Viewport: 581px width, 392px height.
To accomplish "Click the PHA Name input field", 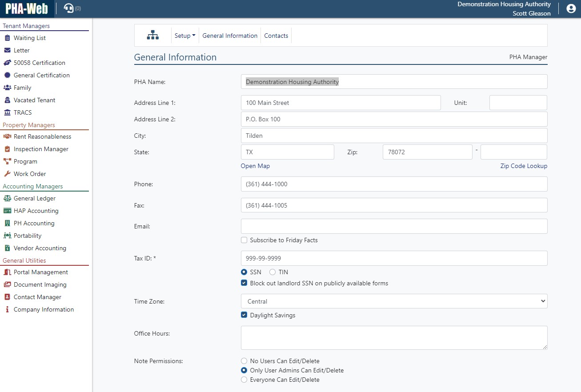I will click(x=394, y=82).
